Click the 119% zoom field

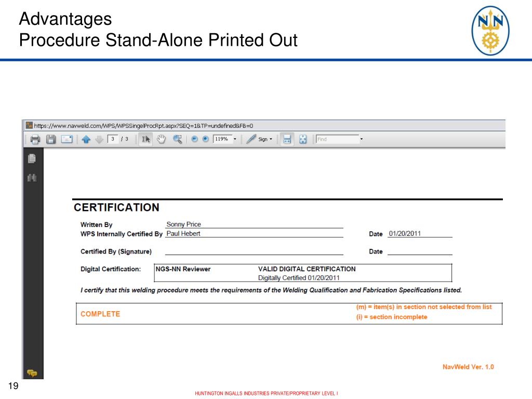tap(222, 139)
